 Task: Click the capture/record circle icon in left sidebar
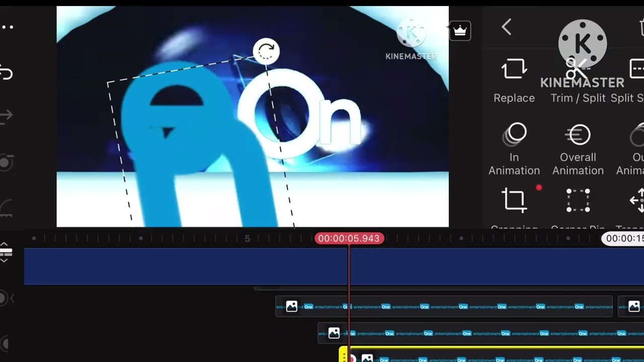point(6,162)
